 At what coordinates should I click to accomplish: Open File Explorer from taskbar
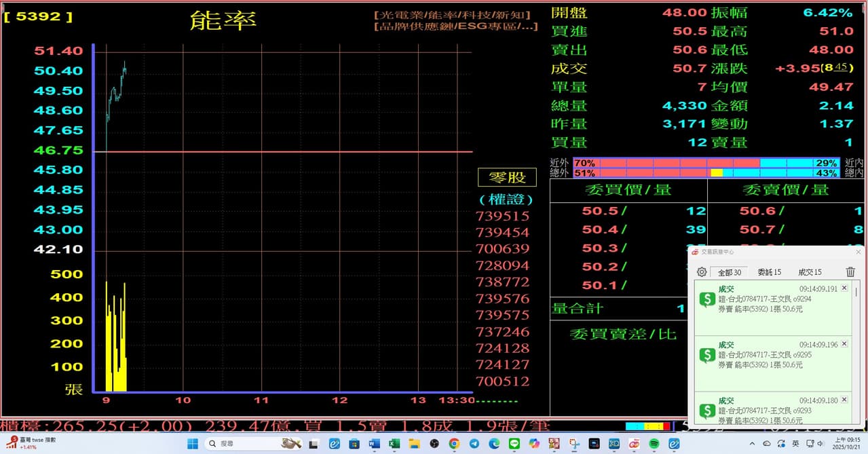(x=415, y=444)
